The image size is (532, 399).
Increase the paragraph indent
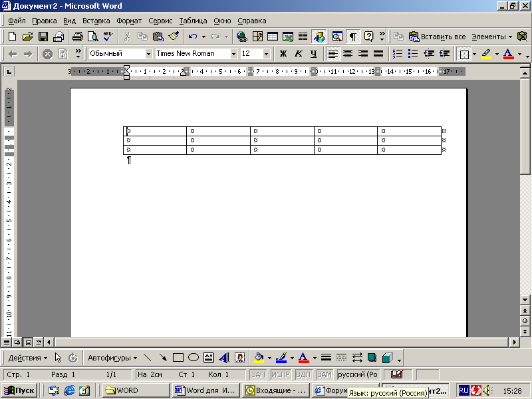444,54
